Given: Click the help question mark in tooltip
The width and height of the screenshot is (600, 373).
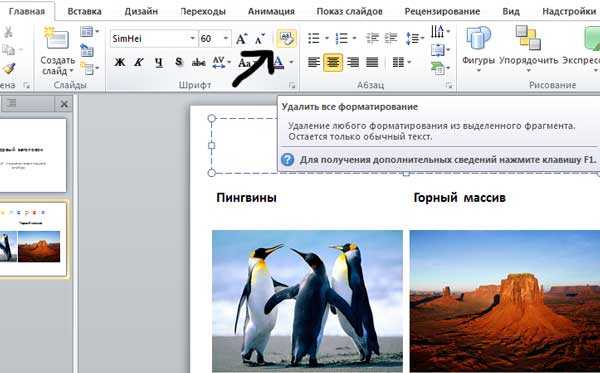Looking at the screenshot, I should click(x=287, y=160).
